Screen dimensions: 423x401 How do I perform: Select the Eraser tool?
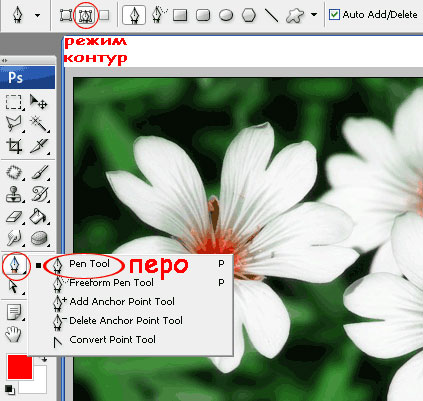14,217
